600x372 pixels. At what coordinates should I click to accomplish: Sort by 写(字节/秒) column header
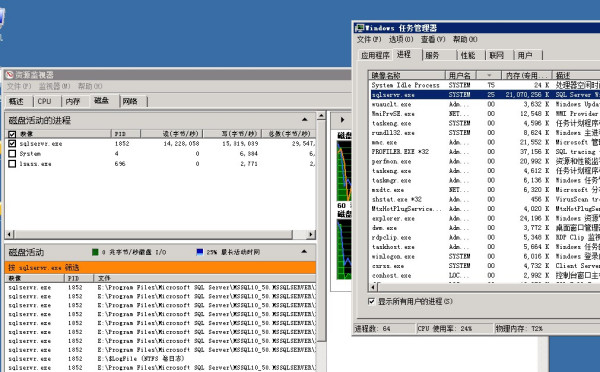point(232,134)
